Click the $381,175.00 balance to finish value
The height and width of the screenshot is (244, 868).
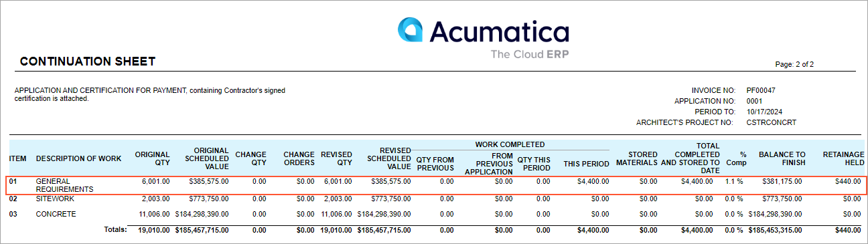780,181
